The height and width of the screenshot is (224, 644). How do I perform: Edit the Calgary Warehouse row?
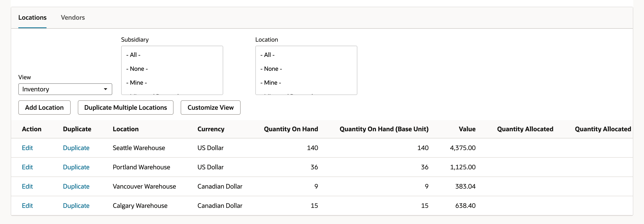pos(27,206)
